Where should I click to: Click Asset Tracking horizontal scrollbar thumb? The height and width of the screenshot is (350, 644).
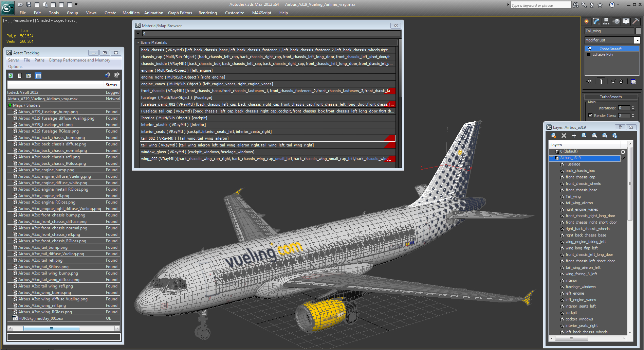pos(52,328)
